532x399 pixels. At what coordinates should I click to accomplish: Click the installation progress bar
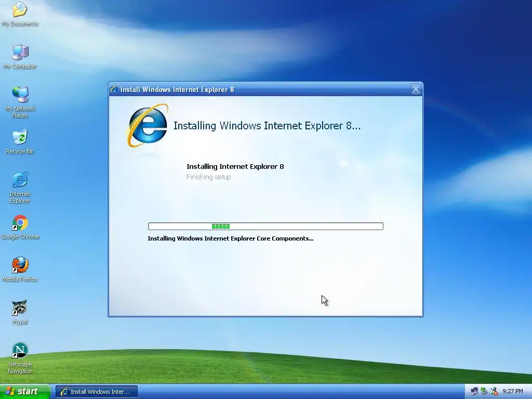(265, 227)
